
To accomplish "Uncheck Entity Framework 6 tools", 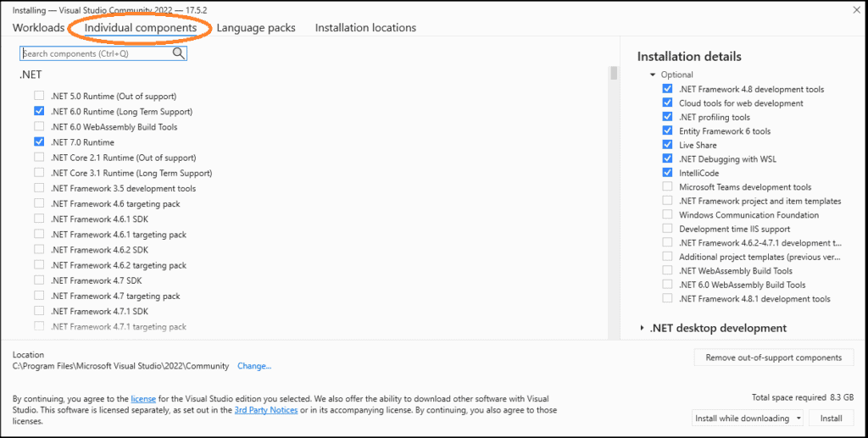I will click(668, 131).
